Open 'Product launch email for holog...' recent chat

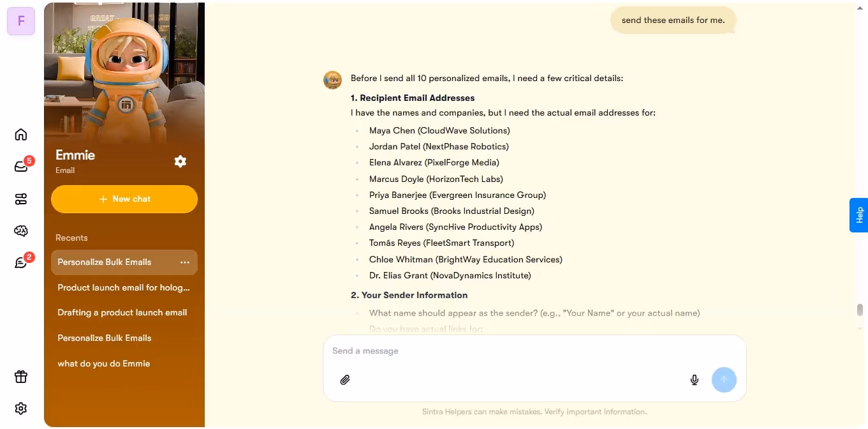point(123,287)
